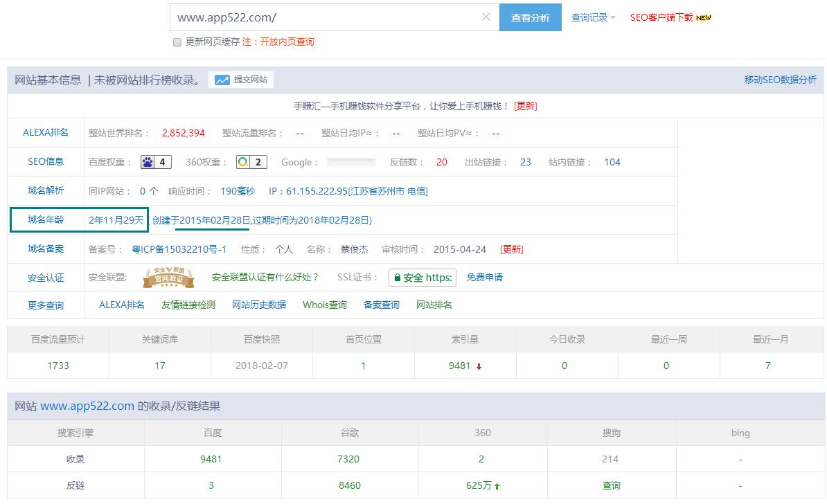Open 移动SEO数据分析 link

point(780,80)
